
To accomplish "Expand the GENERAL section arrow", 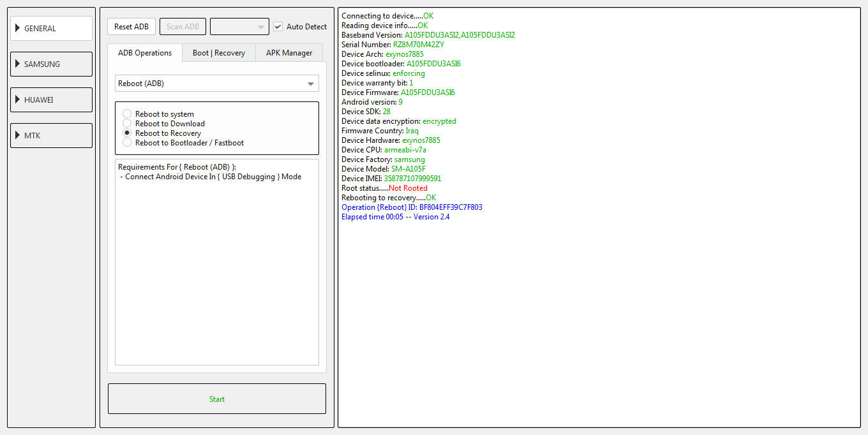I will [x=18, y=28].
